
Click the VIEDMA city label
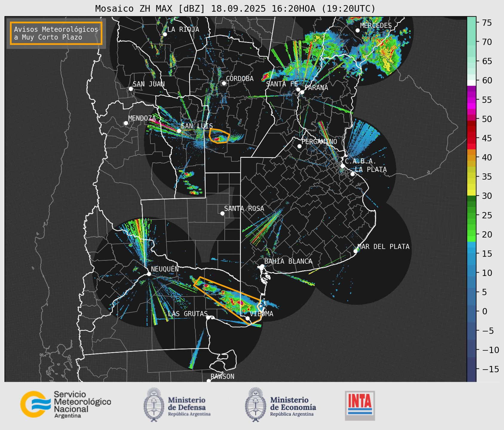point(261,314)
